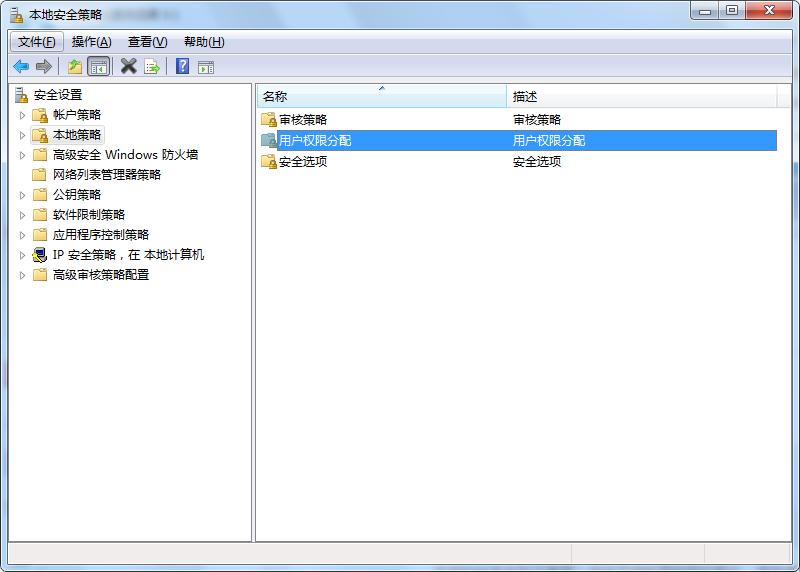
Task: Click the 网络列表管理器策略 folder icon
Action: 40,175
